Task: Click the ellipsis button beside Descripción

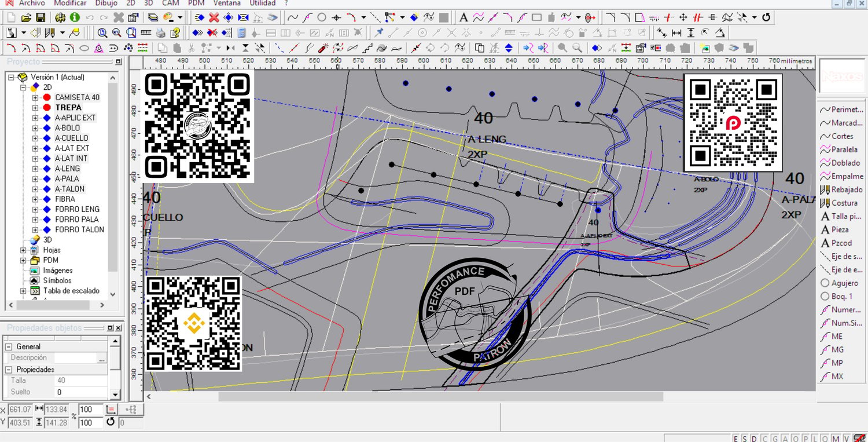Action: click(x=102, y=358)
